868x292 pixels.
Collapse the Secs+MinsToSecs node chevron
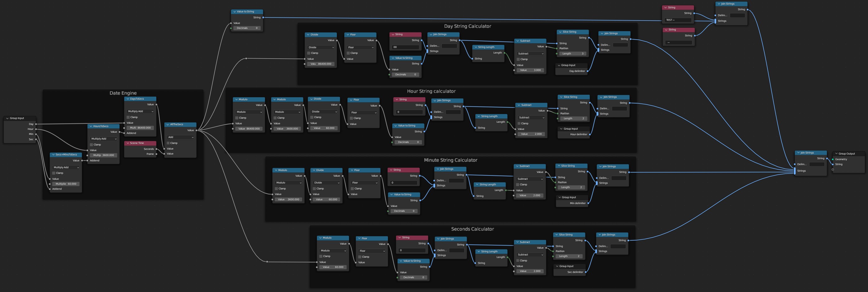pos(53,155)
